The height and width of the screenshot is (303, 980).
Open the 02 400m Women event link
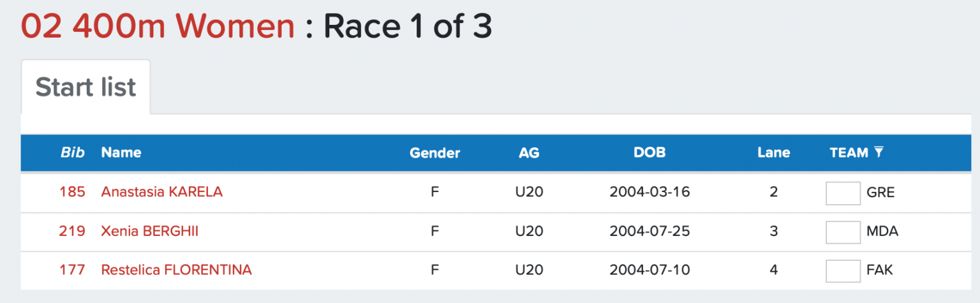[x=158, y=26]
